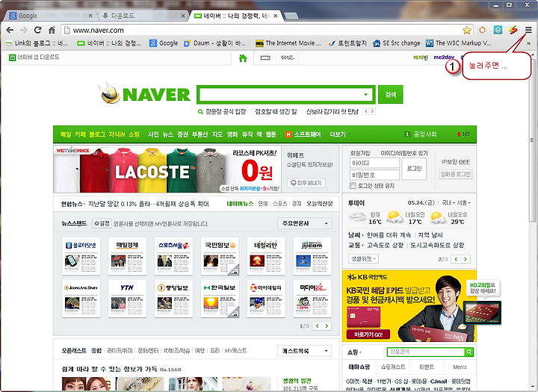Click the lightning bolt extension icon
538x392 pixels.
[x=513, y=30]
